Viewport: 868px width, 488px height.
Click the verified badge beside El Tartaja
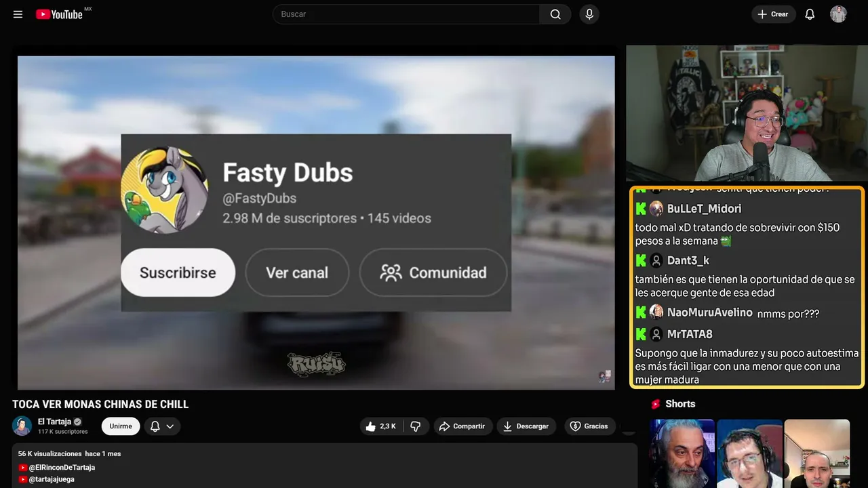(x=77, y=422)
